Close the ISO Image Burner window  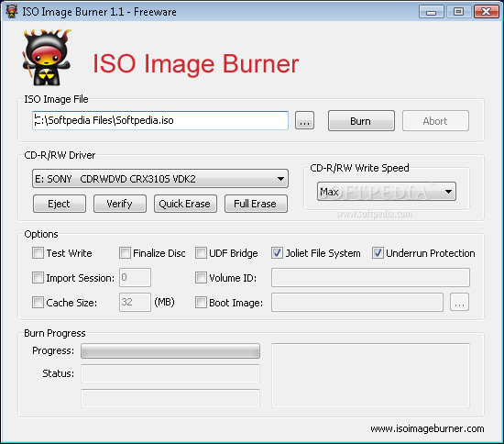487,12
